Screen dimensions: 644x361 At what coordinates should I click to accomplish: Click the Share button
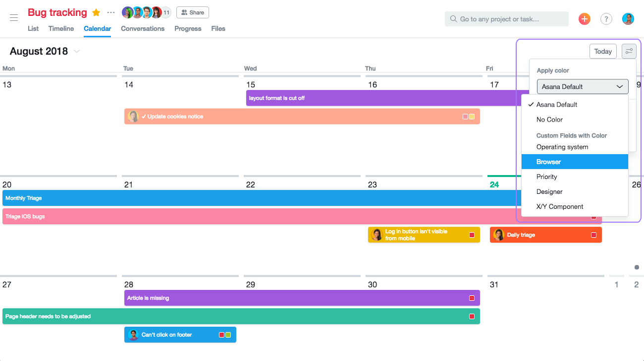(x=192, y=12)
